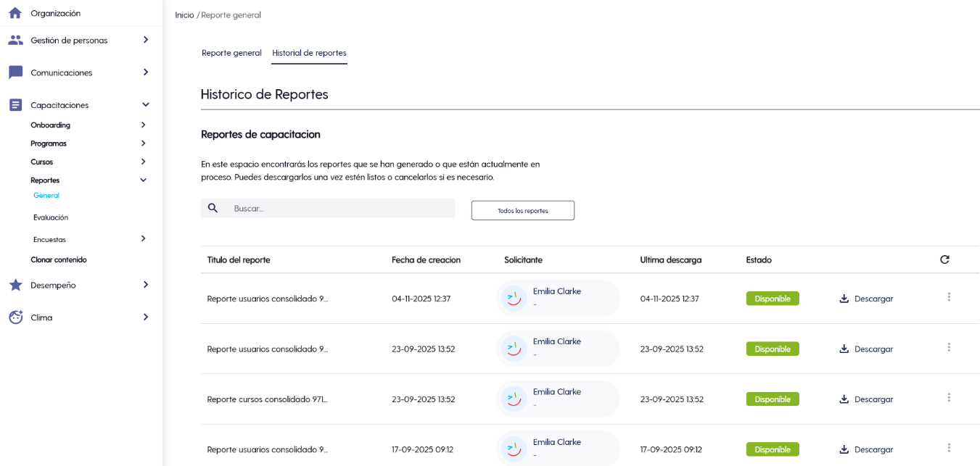Click the Clima smiley face icon
Viewport: 980px width, 466px height.
coord(15,317)
